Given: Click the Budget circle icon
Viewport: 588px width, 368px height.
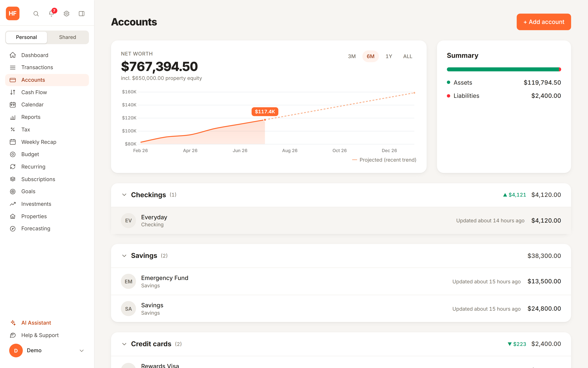Looking at the screenshot, I should coord(13,154).
